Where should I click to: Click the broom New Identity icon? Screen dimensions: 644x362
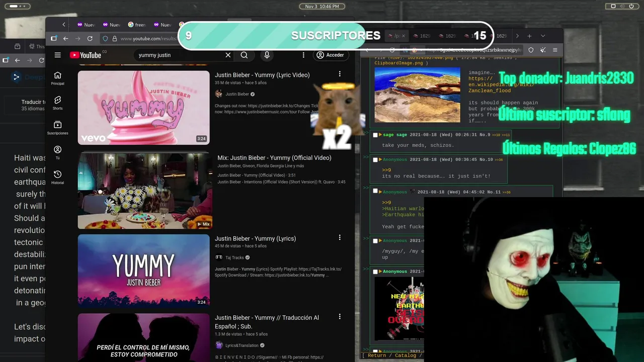click(x=543, y=50)
